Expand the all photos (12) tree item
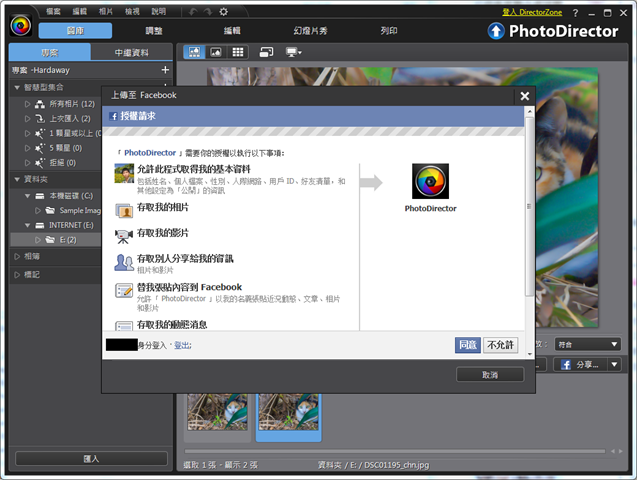The image size is (637, 480). (x=28, y=104)
